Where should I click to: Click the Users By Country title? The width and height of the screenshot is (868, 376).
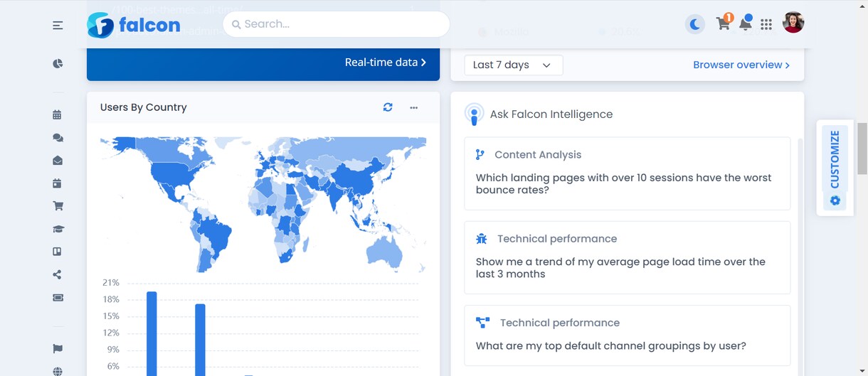[x=144, y=107]
